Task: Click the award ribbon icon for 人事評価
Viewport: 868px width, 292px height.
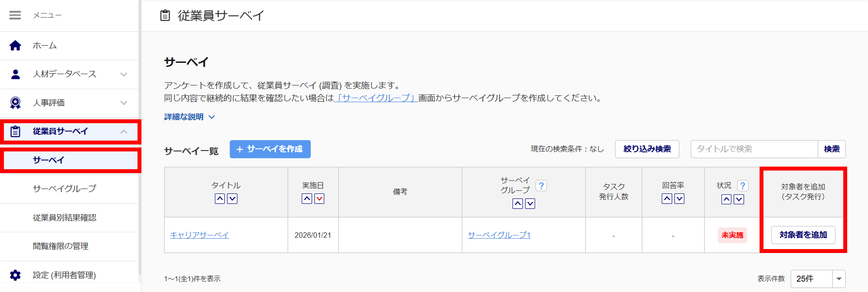Action: point(15,103)
